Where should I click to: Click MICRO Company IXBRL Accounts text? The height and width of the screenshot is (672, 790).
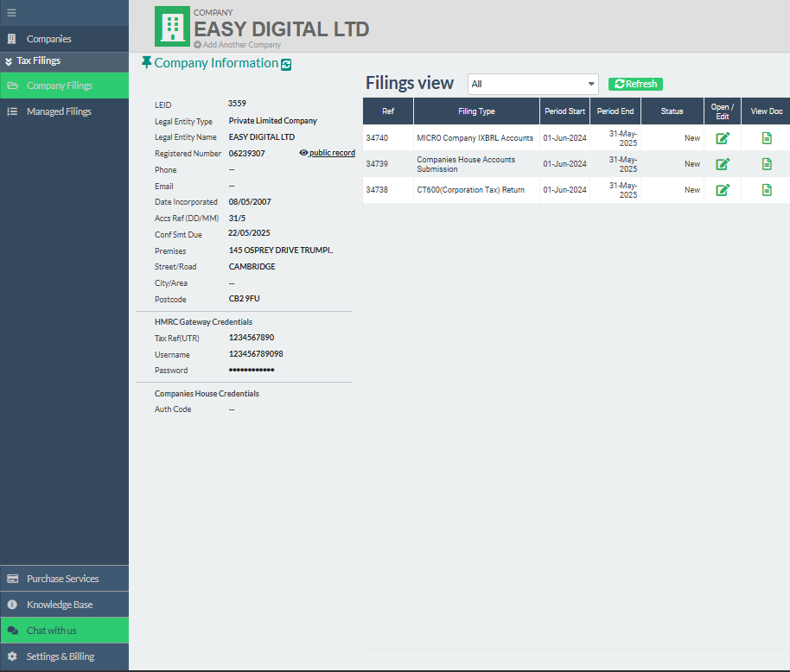[x=475, y=138]
